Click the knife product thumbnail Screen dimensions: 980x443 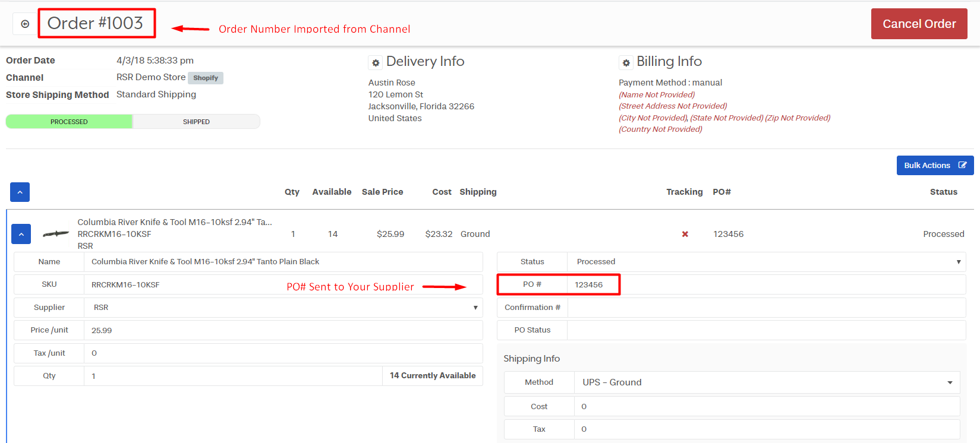56,234
